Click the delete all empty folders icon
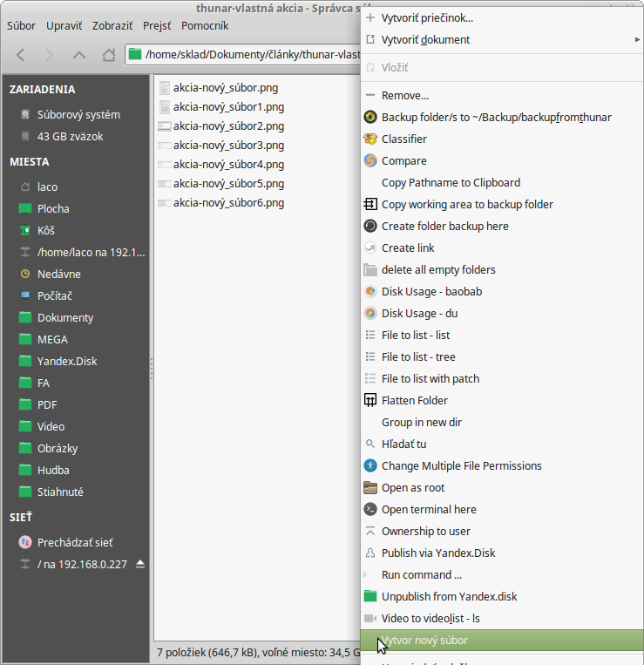 click(370, 269)
